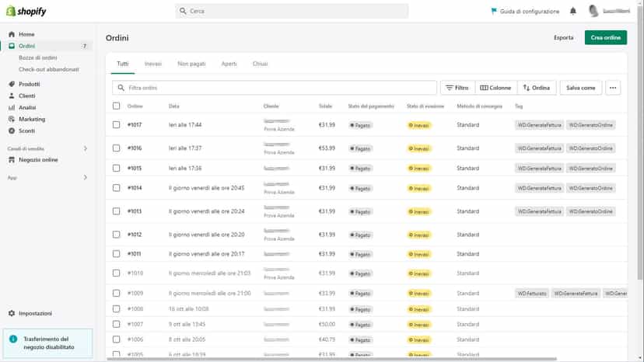Switch to the Chiusi tab
The height and width of the screenshot is (362, 644).
point(260,64)
